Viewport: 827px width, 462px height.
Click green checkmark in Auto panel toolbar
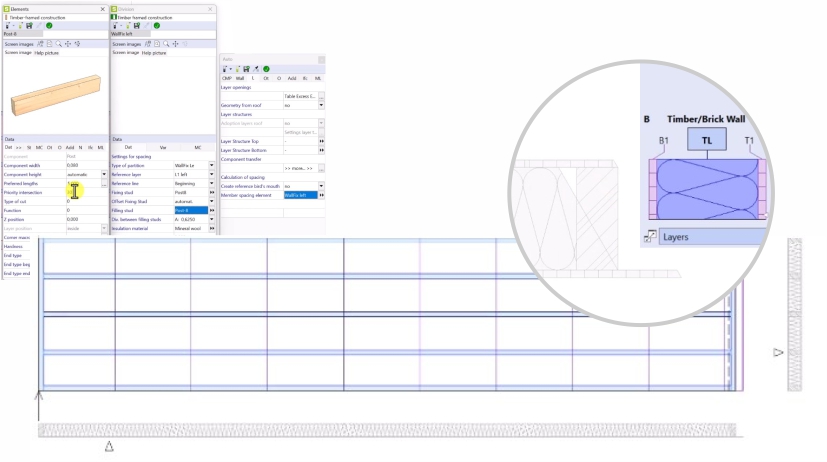(x=267, y=68)
